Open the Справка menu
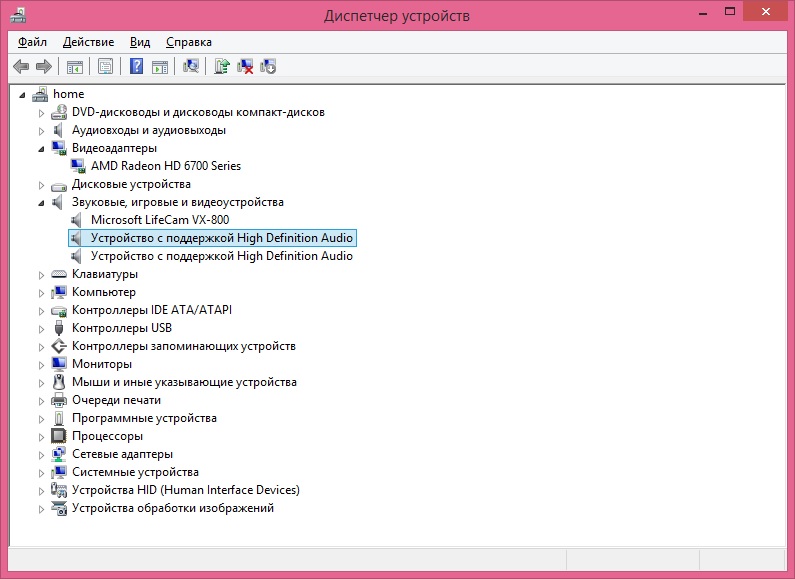 click(x=188, y=42)
